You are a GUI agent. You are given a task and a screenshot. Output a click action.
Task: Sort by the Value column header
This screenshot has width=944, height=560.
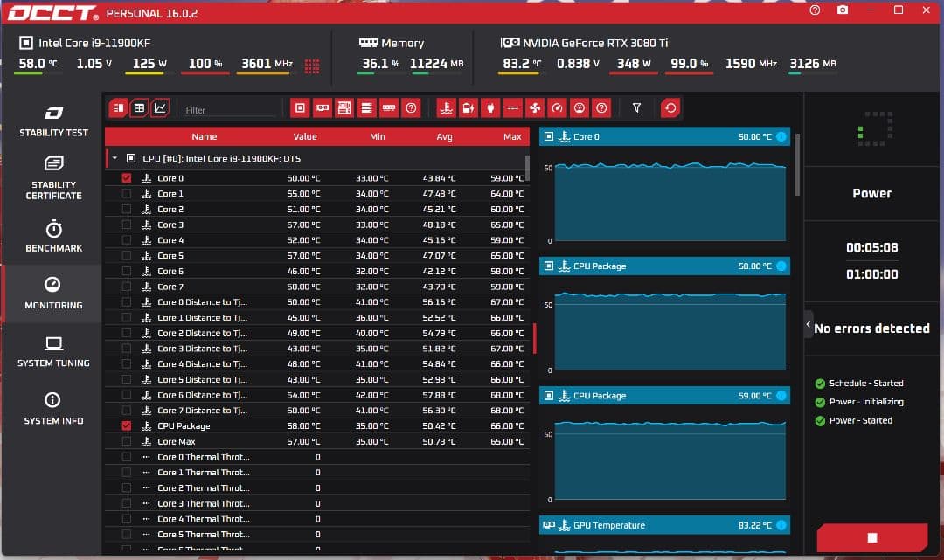click(305, 136)
